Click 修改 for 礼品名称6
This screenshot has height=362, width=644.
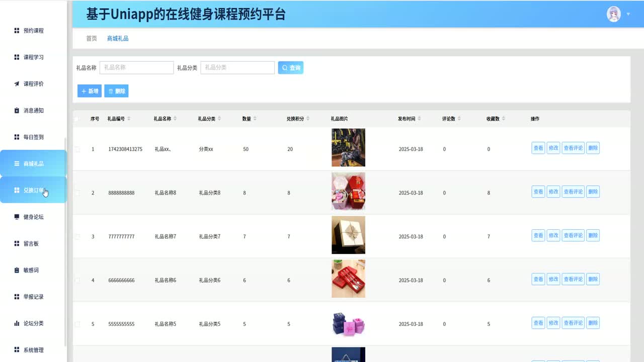coord(553,279)
